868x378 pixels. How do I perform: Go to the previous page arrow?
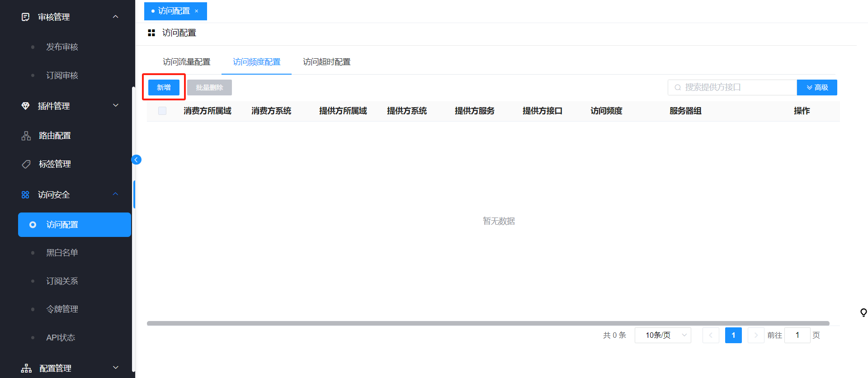coord(711,335)
